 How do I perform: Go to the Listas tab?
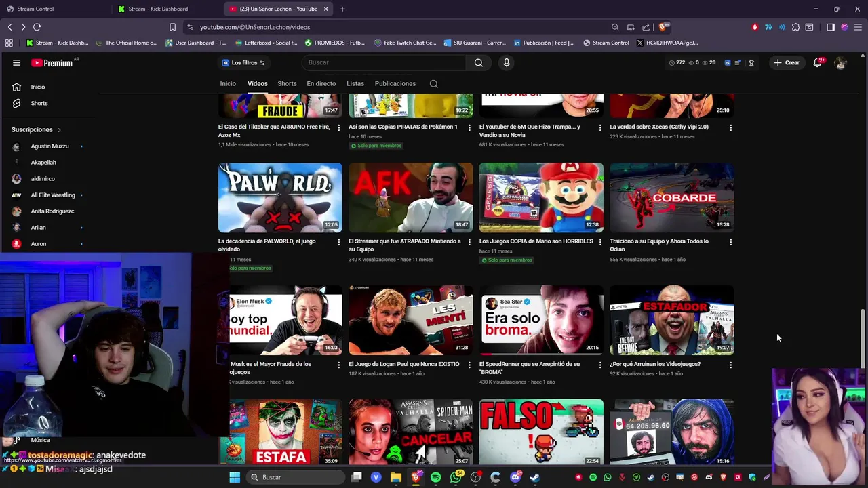355,84
